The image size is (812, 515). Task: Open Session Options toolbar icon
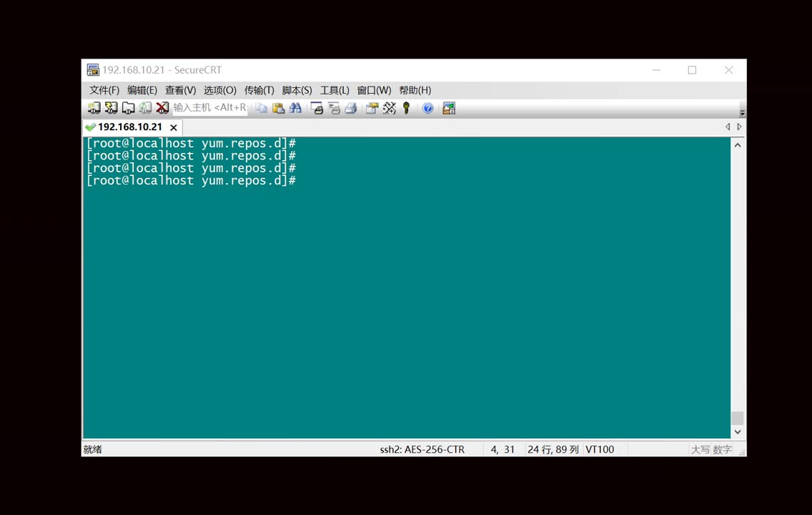372,108
